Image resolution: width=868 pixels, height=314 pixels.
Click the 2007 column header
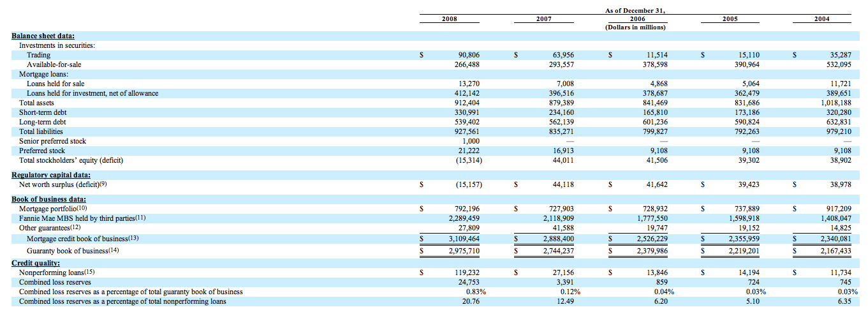543,19
